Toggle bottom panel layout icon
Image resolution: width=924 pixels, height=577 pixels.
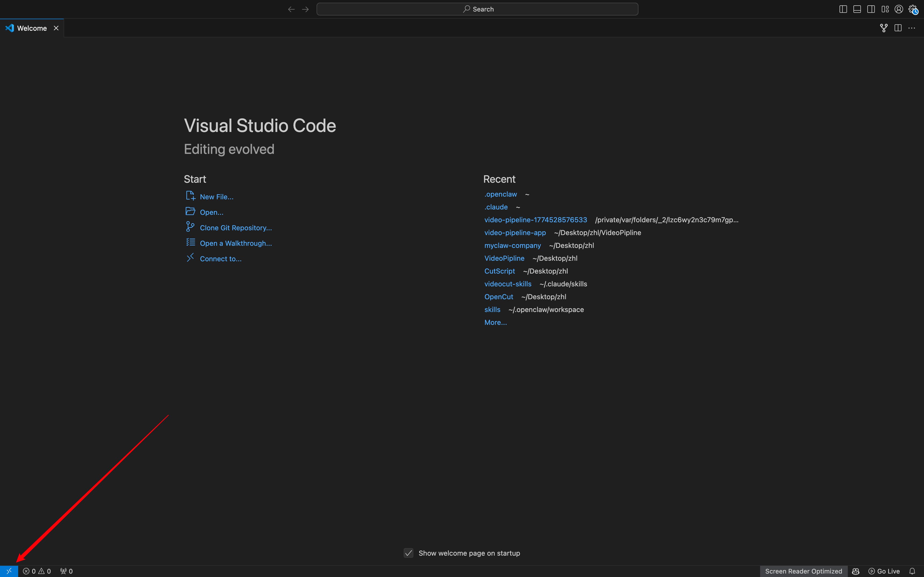[857, 9]
